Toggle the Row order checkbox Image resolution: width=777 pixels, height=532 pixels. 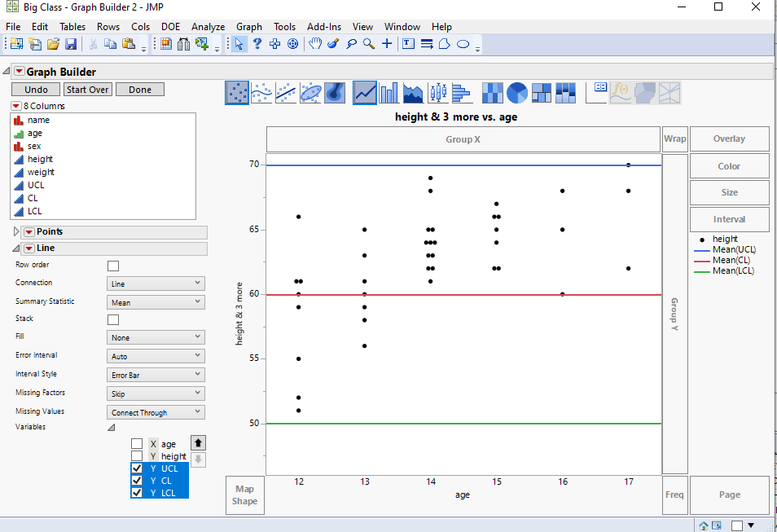[x=113, y=266]
